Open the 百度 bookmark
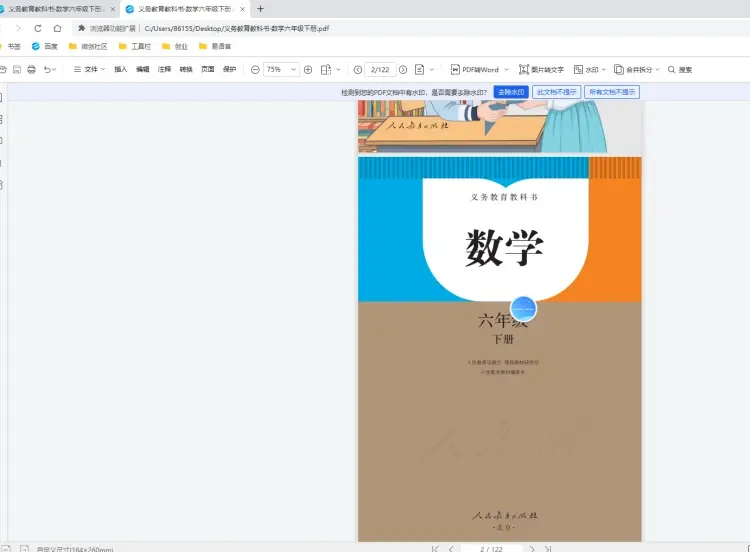The image size is (750, 552). point(44,46)
